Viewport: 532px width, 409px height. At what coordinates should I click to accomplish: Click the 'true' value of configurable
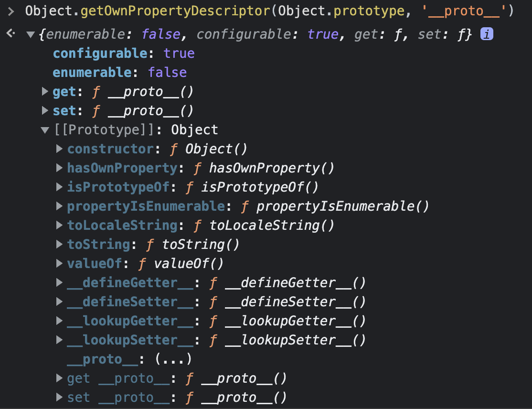click(179, 54)
